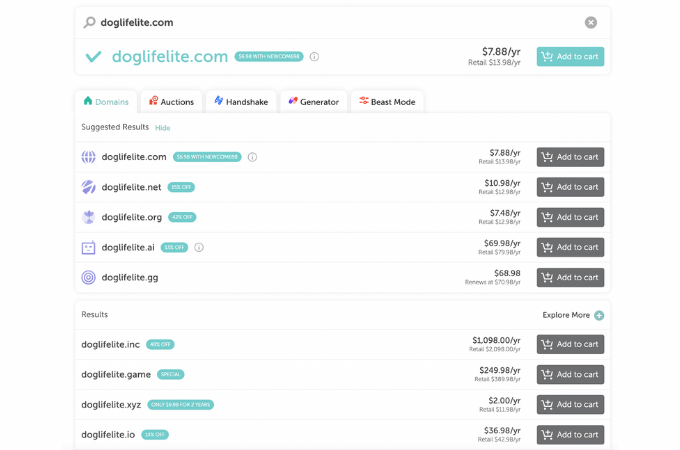Click the NEWCOM698 promo badge in featured result
This screenshot has width=680, height=450.
[x=269, y=56]
